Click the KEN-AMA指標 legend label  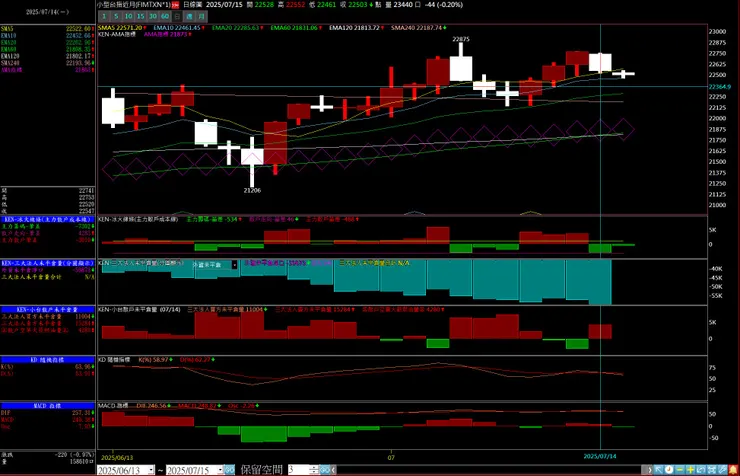[x=117, y=34]
